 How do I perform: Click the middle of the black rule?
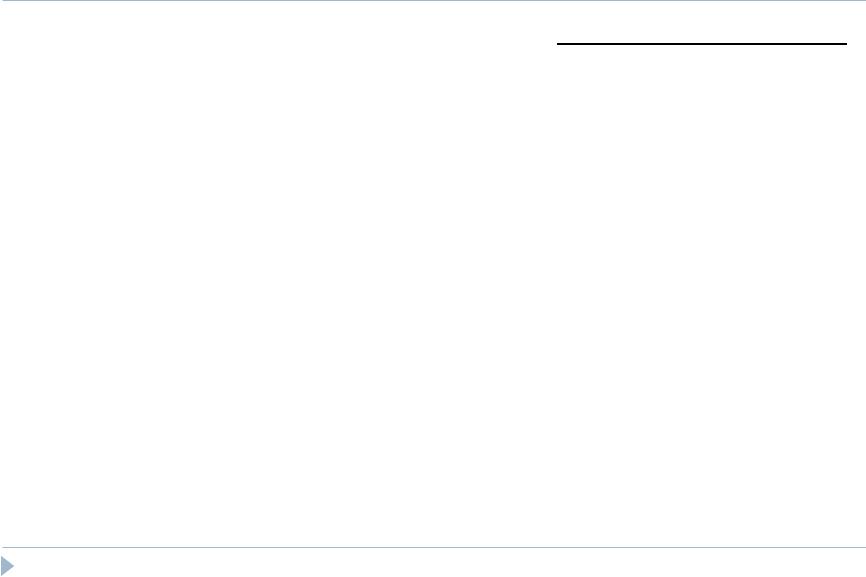(701, 44)
